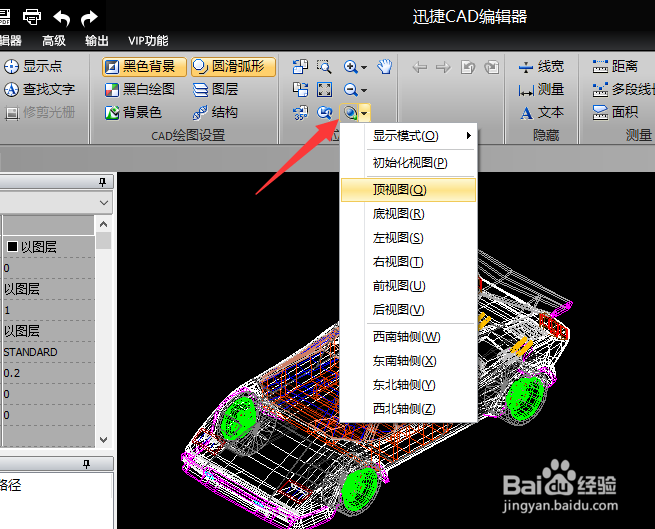Toggle 黑色背景 black background
The image size is (655, 529).
144,66
